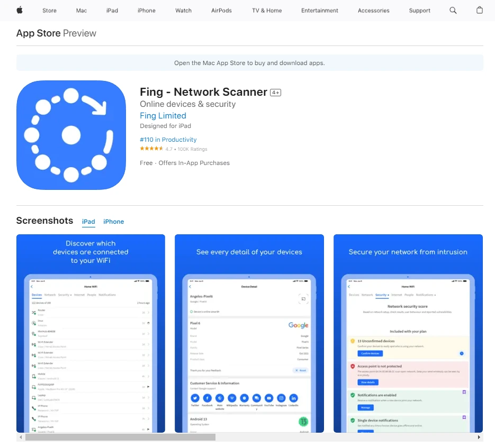Open the 'Secure your network' screenshot
The width and height of the screenshot is (495, 448).
[x=408, y=333]
